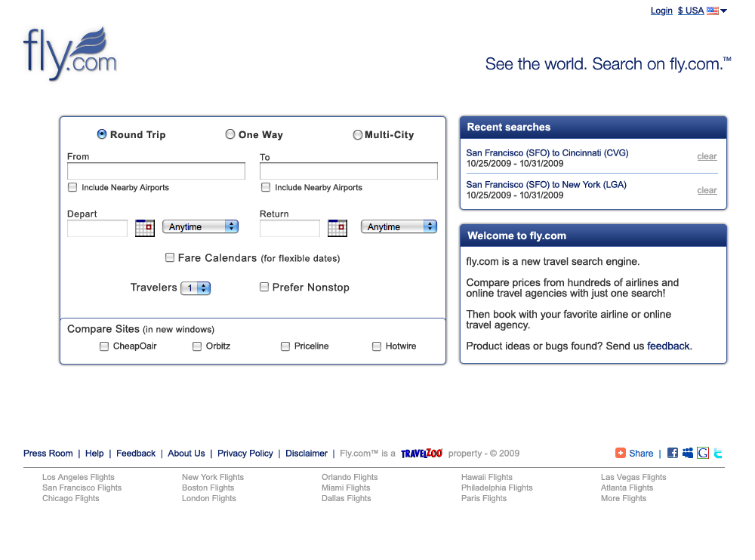Image resolution: width=755 pixels, height=560 pixels.
Task: Click the $ USA currency link
Action: (x=691, y=11)
